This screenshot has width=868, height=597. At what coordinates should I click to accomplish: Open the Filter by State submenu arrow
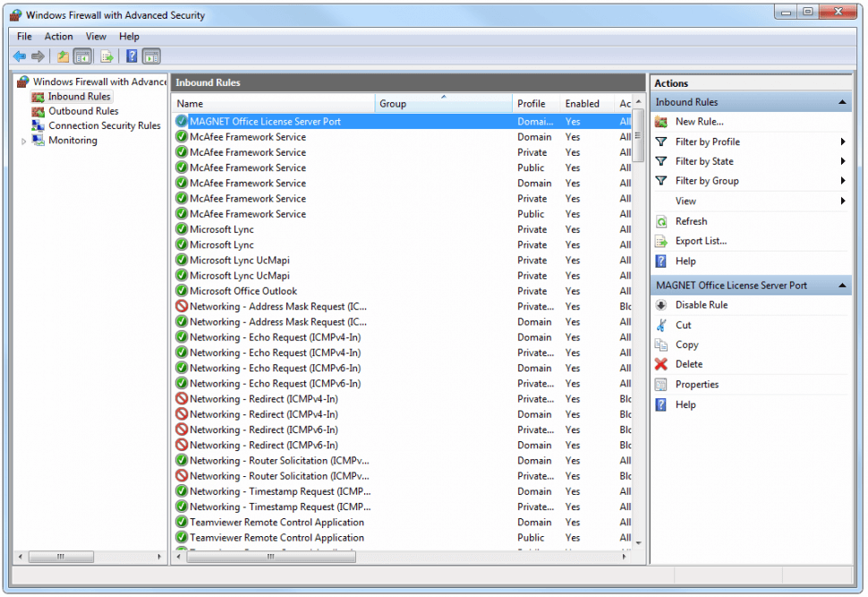click(x=843, y=161)
